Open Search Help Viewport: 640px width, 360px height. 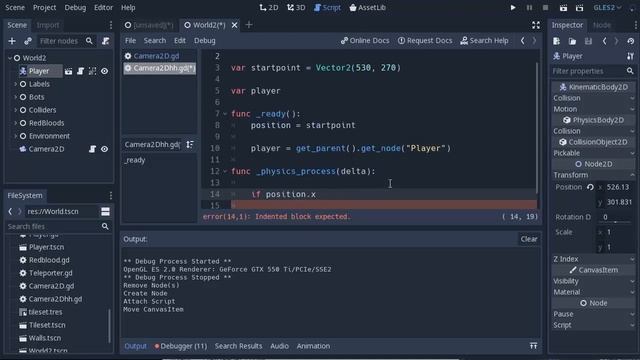484,40
